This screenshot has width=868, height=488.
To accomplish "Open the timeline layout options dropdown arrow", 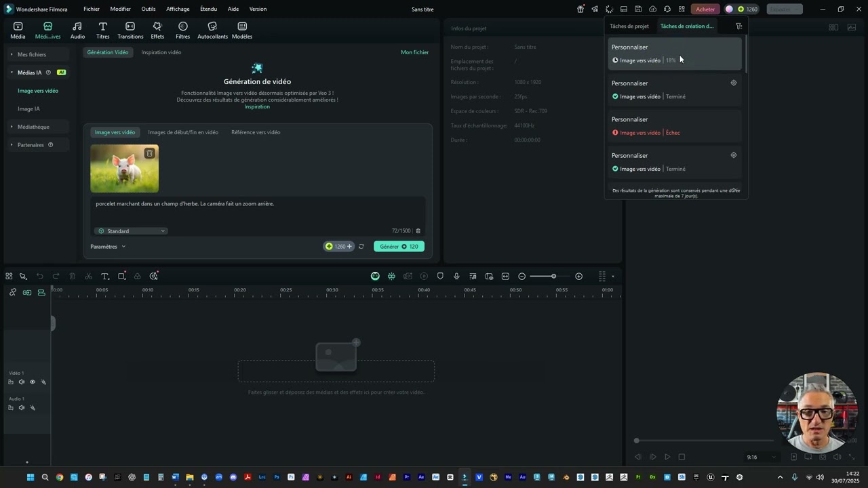I will click(612, 276).
